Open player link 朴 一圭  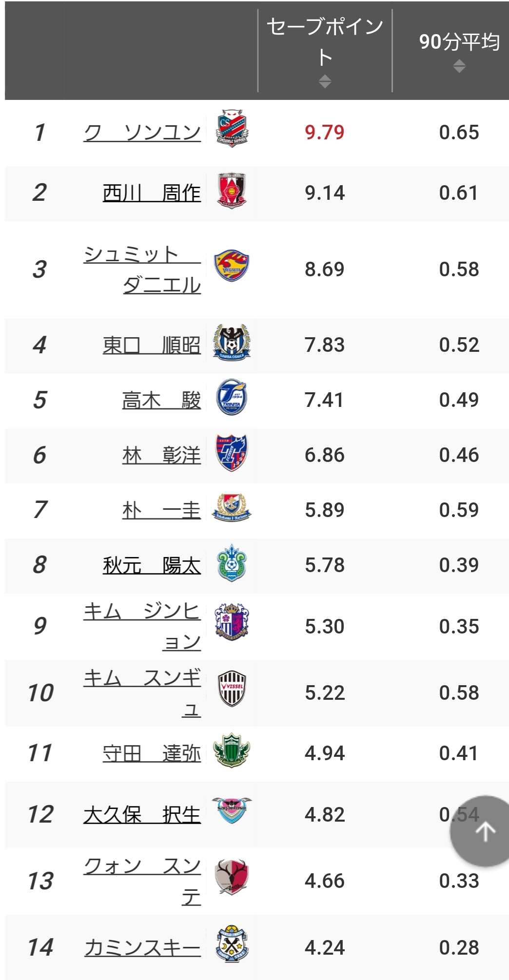click(161, 510)
